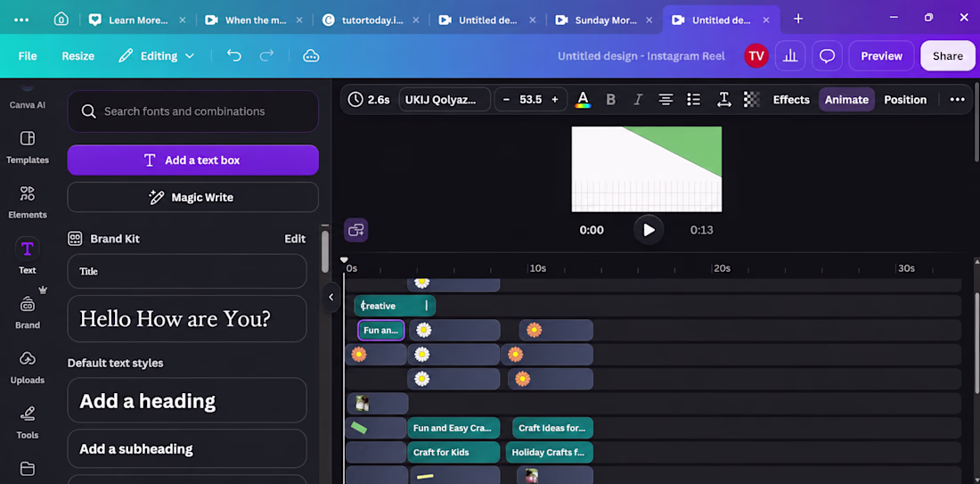Select the Fun an... timeline clip
The width and height of the screenshot is (980, 484).
point(380,330)
